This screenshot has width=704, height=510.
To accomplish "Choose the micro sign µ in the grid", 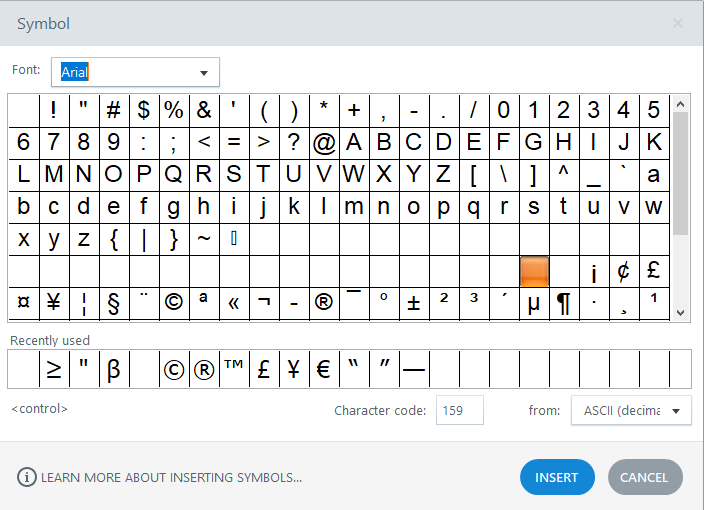I will pos(534,303).
